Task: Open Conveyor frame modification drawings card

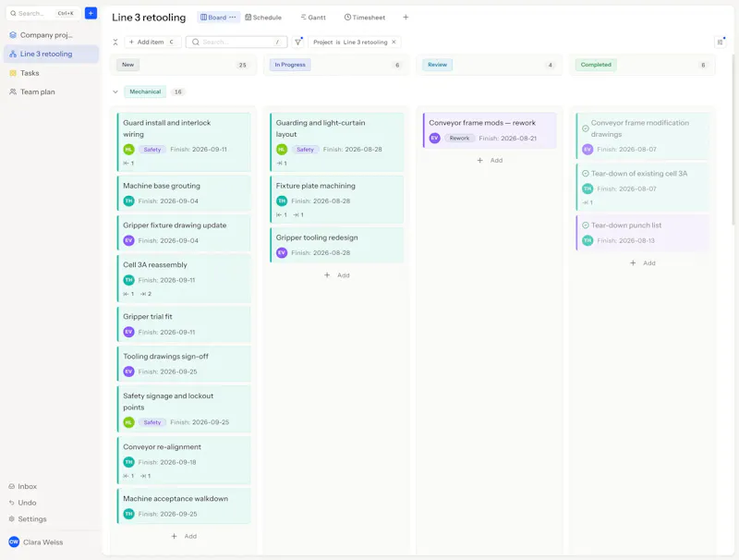Action: click(642, 136)
